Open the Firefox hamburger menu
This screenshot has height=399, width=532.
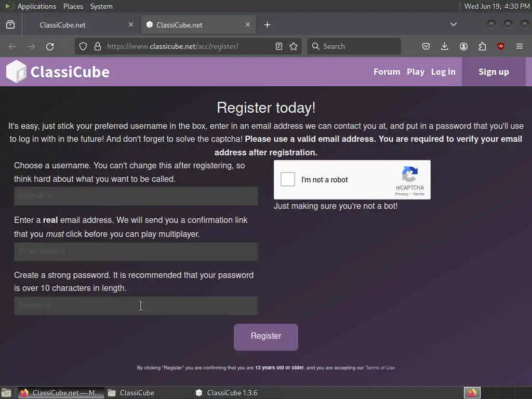click(x=520, y=46)
